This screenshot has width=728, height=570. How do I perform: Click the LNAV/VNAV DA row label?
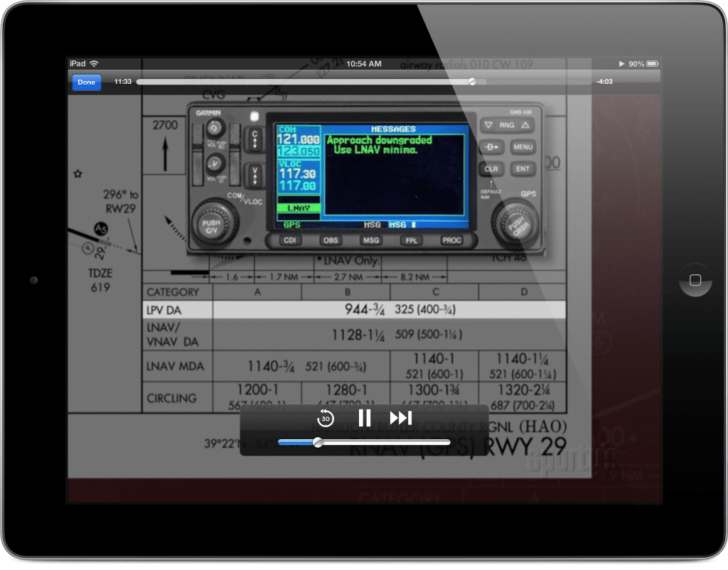click(x=173, y=335)
